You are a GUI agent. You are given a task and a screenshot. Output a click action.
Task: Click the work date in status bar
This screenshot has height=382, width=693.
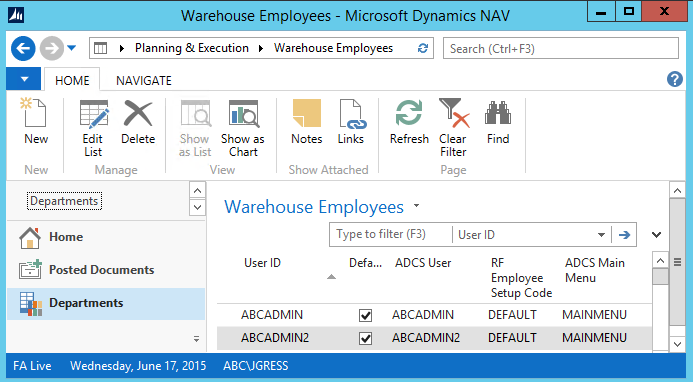138,366
